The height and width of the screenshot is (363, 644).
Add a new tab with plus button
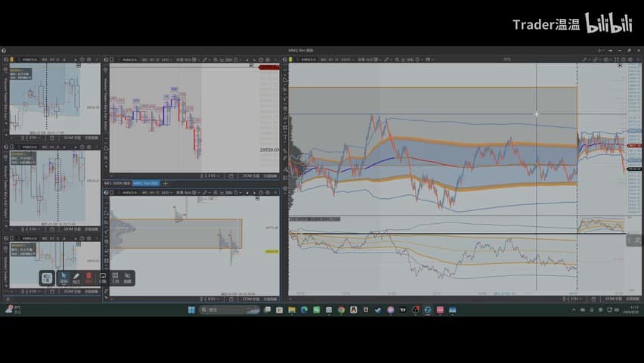166,183
